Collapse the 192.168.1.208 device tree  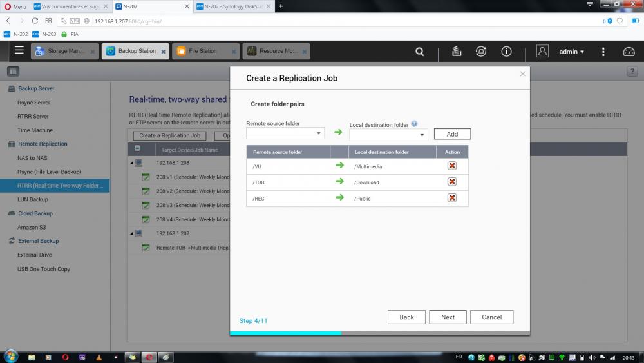(x=133, y=163)
